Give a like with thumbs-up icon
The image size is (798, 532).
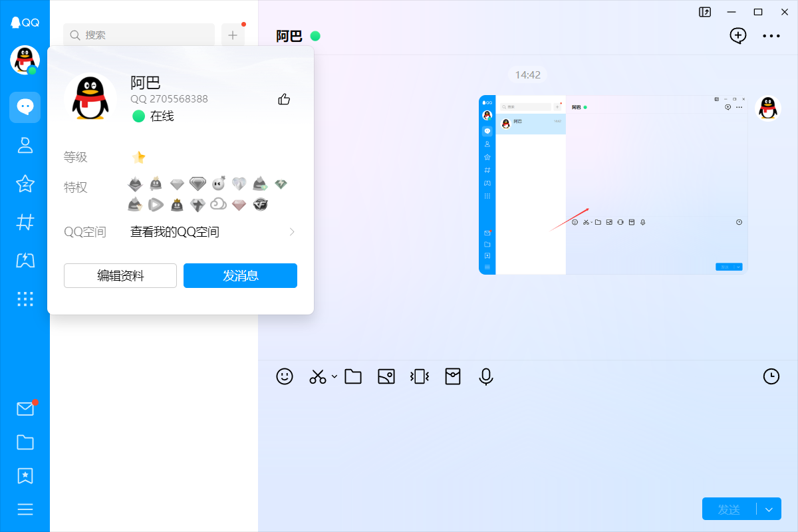[284, 99]
